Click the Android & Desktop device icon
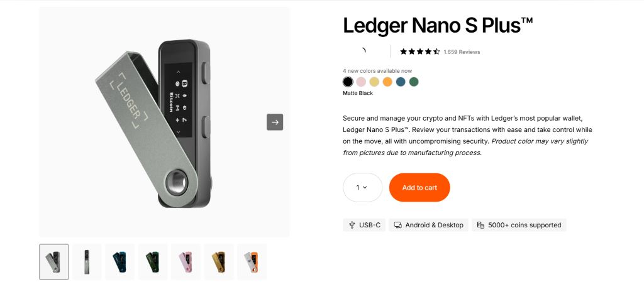Viewport: 644px width, 292px height. (397, 225)
